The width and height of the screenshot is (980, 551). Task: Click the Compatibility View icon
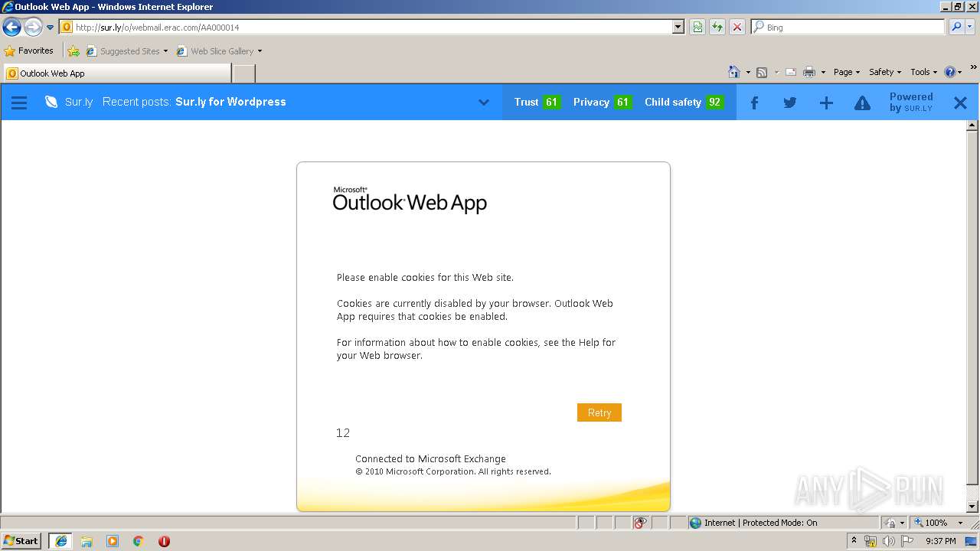697,27
